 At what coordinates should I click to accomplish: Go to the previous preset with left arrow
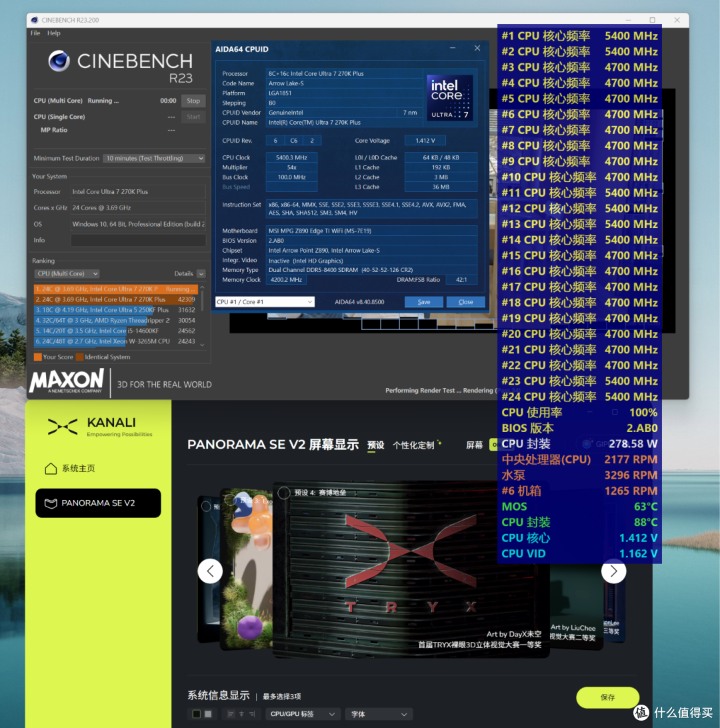pyautogui.click(x=210, y=571)
